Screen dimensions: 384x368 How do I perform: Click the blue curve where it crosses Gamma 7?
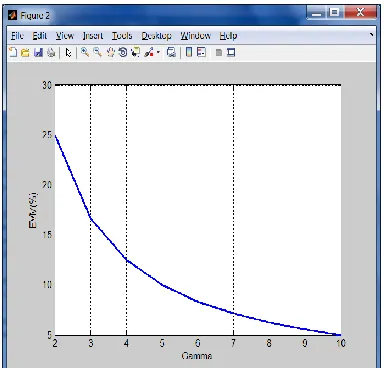coord(233,313)
